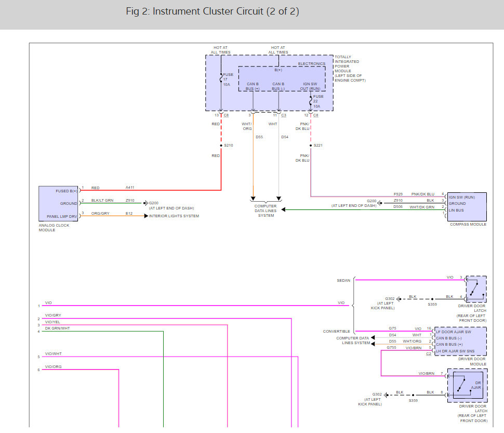
Task: Click the 'FUSE 22 10A' label
Action: click(318, 101)
